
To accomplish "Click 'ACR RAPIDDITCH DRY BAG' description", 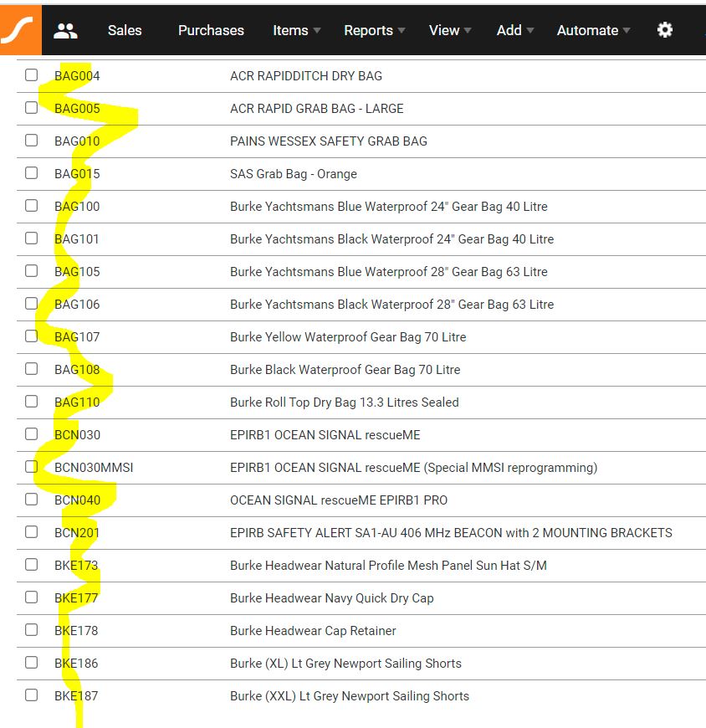I will (x=306, y=75).
